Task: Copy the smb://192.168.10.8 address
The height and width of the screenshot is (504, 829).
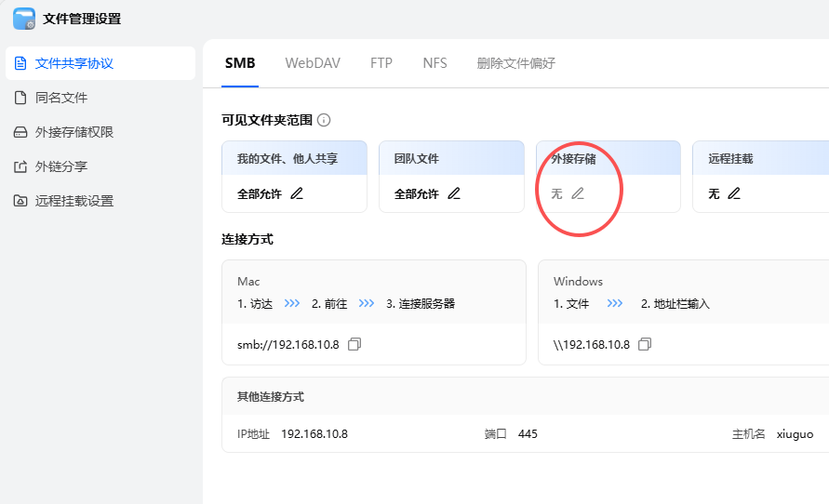Action: pos(354,344)
